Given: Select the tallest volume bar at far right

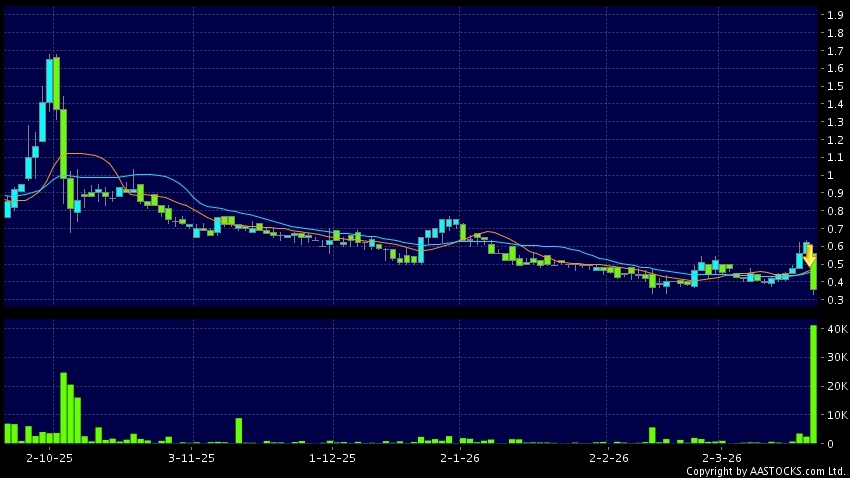Looking at the screenshot, I should point(813,385).
